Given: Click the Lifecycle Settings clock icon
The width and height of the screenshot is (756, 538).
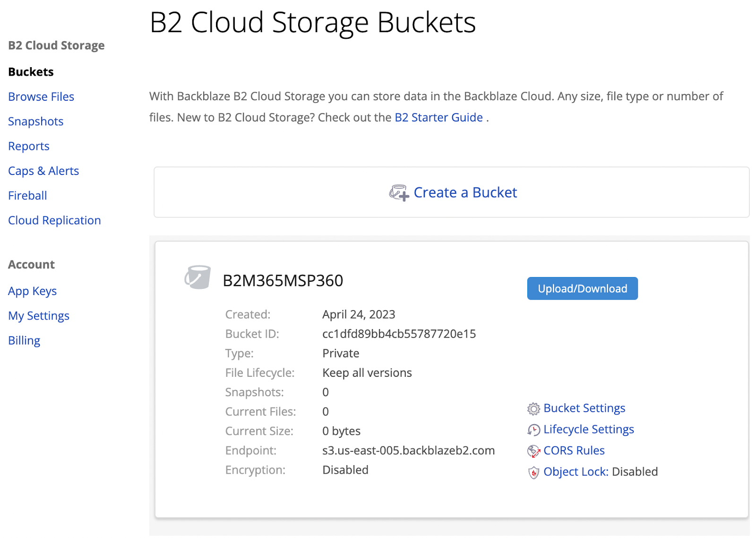Looking at the screenshot, I should click(533, 430).
